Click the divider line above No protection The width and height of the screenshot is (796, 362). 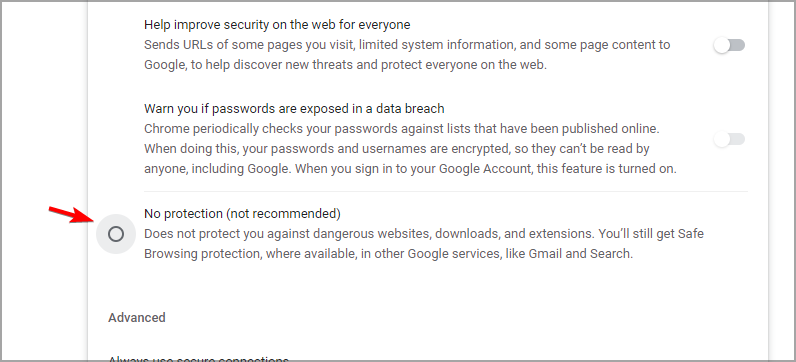click(x=446, y=191)
